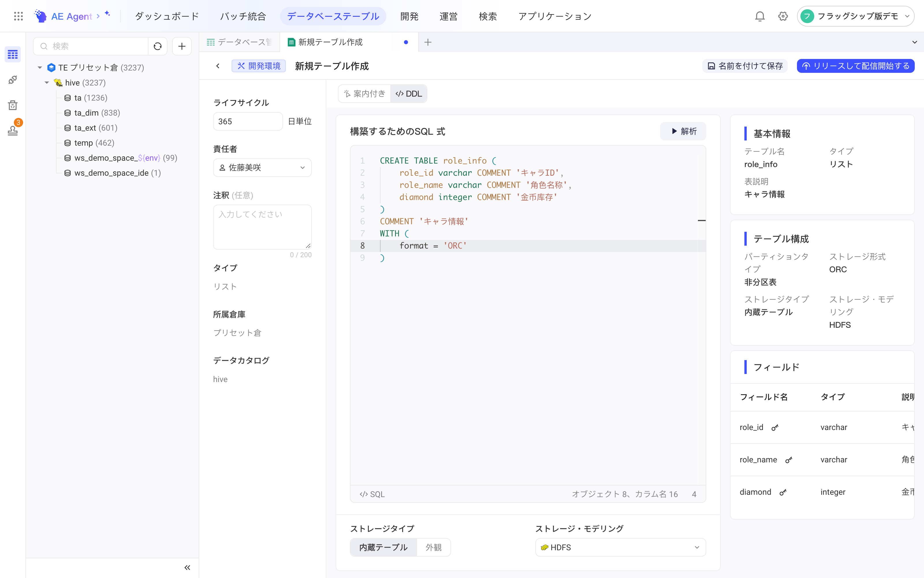Switch to the DDL mode

click(x=409, y=94)
